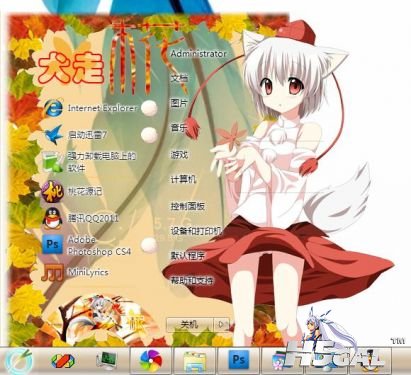Click the Start orb on the taskbar

pos(20,361)
